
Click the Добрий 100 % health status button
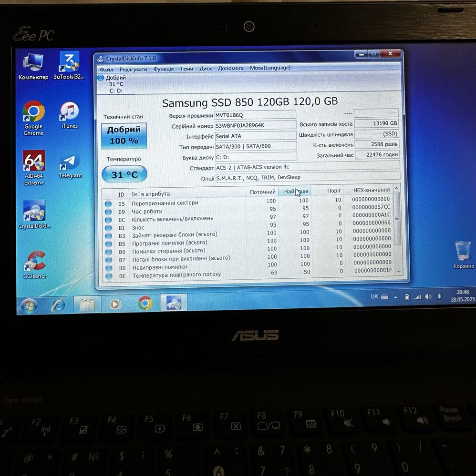[x=124, y=135]
